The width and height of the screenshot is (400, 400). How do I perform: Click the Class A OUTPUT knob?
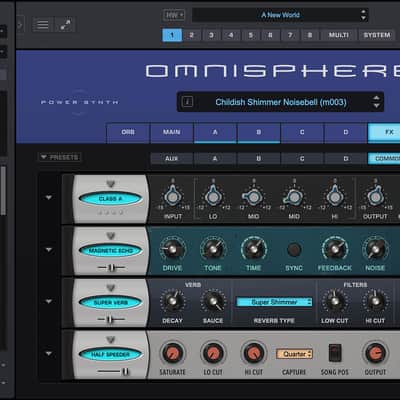(x=375, y=197)
